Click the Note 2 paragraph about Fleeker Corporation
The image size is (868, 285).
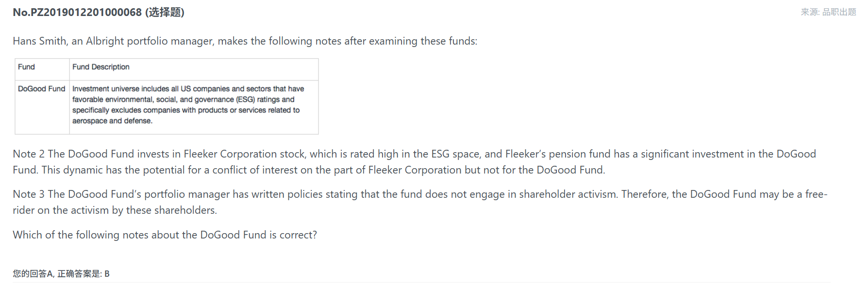click(414, 162)
